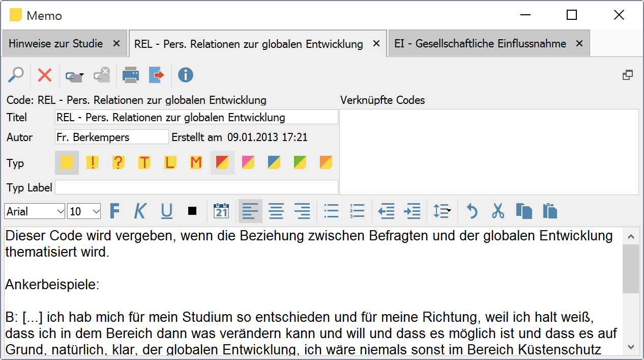644x360 pixels.
Task: Open the font size 10 dropdown
Action: tap(84, 211)
